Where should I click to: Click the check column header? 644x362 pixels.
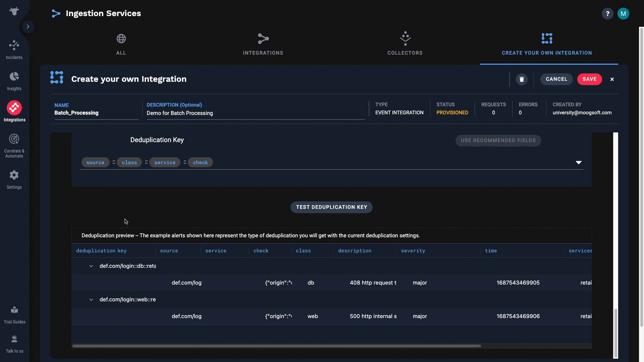click(x=261, y=251)
